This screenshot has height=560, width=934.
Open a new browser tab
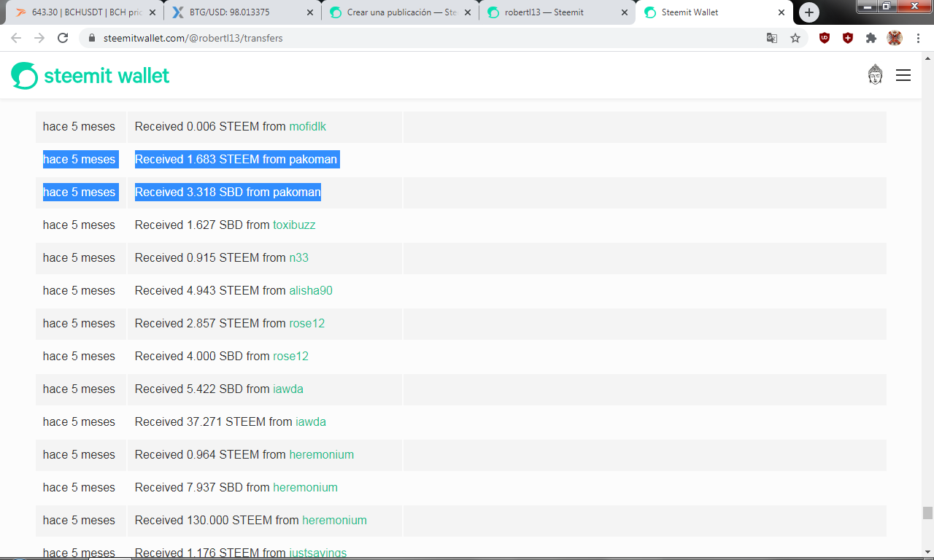(808, 12)
